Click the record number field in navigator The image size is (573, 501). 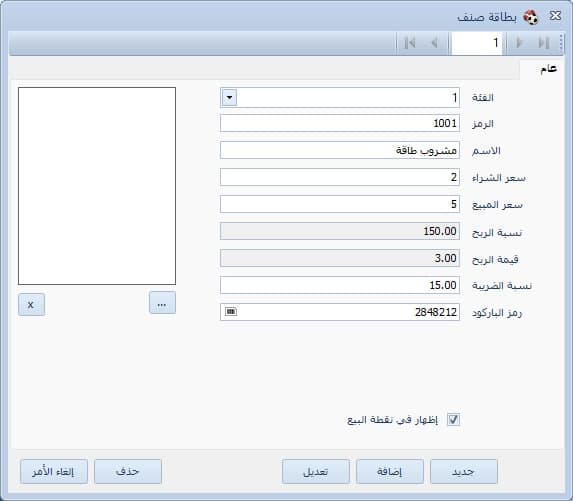pos(477,43)
